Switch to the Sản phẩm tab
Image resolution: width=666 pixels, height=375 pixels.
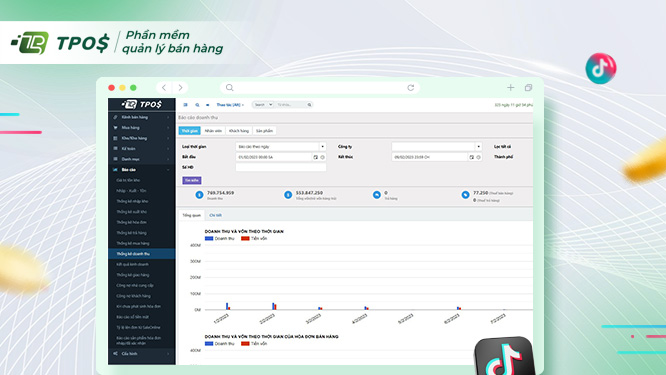[x=265, y=131]
